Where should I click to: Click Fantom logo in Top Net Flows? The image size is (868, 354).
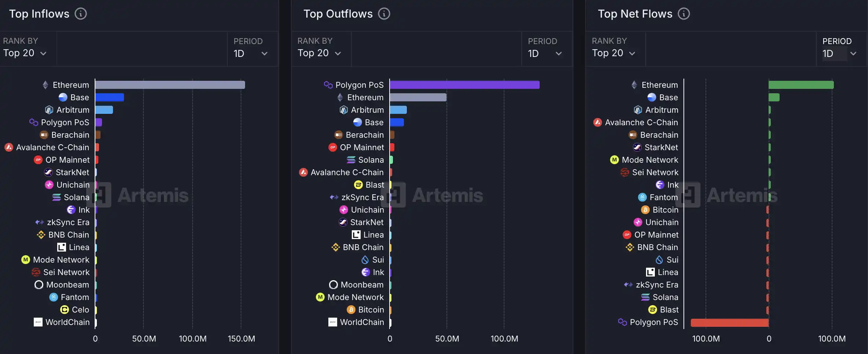click(642, 197)
